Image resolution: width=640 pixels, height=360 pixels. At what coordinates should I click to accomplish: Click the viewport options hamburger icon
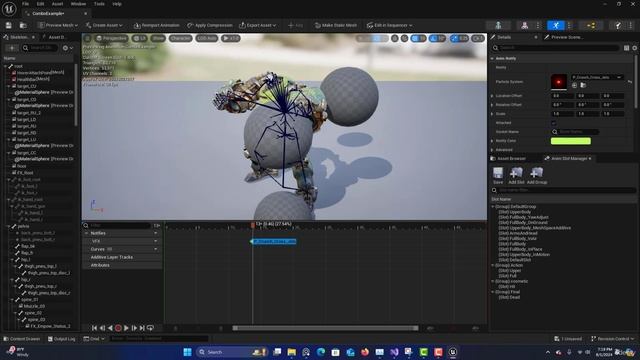(87, 38)
